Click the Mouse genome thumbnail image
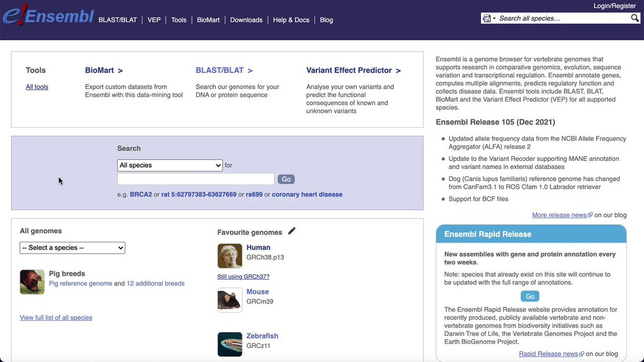The height and width of the screenshot is (362, 644). tap(230, 300)
